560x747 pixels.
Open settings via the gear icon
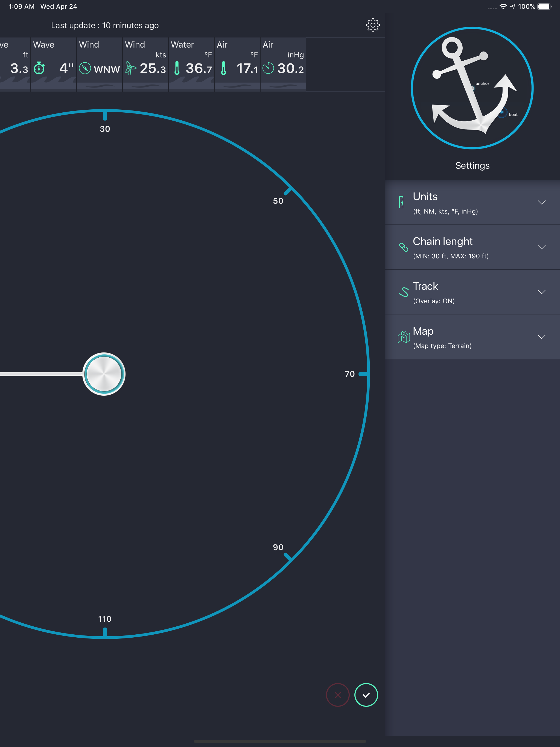(x=372, y=25)
